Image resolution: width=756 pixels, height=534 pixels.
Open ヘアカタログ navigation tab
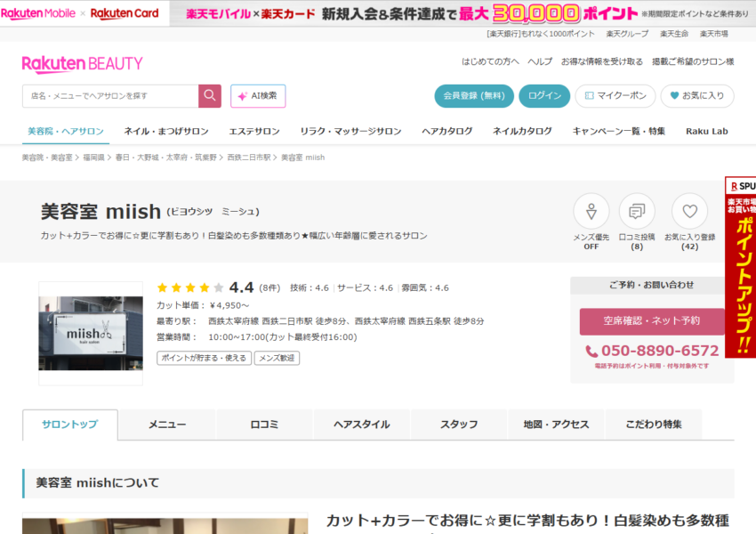point(447,131)
